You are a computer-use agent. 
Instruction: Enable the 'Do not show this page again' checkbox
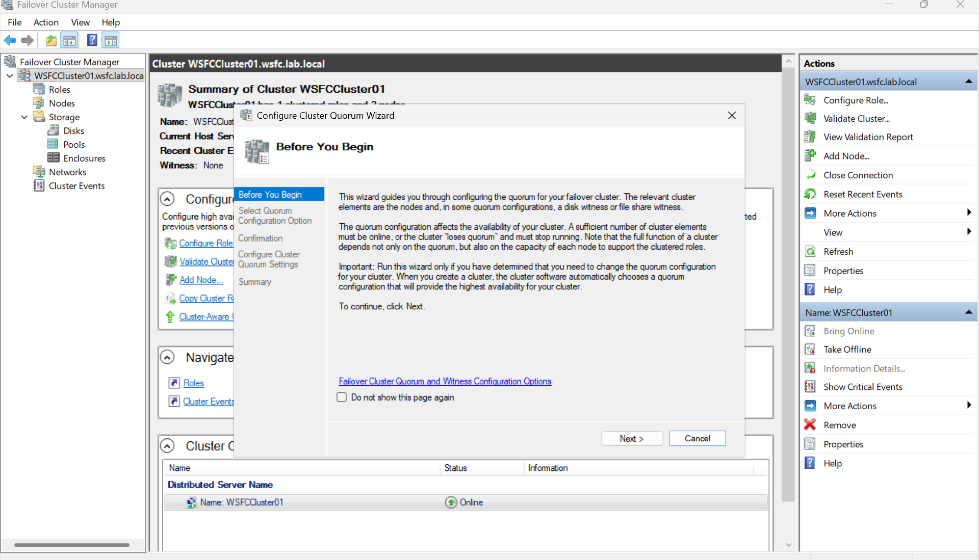[342, 397]
